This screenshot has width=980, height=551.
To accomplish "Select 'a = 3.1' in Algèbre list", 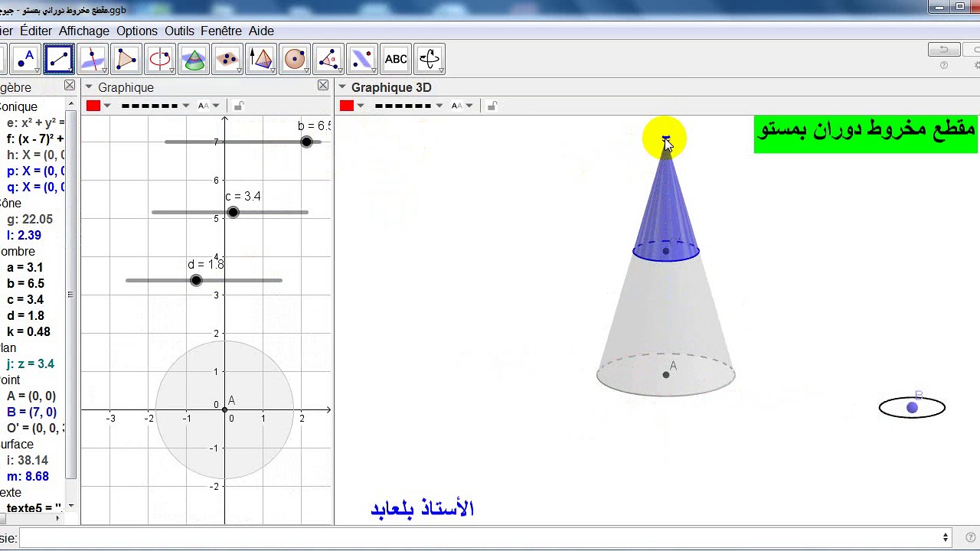I will coord(25,267).
